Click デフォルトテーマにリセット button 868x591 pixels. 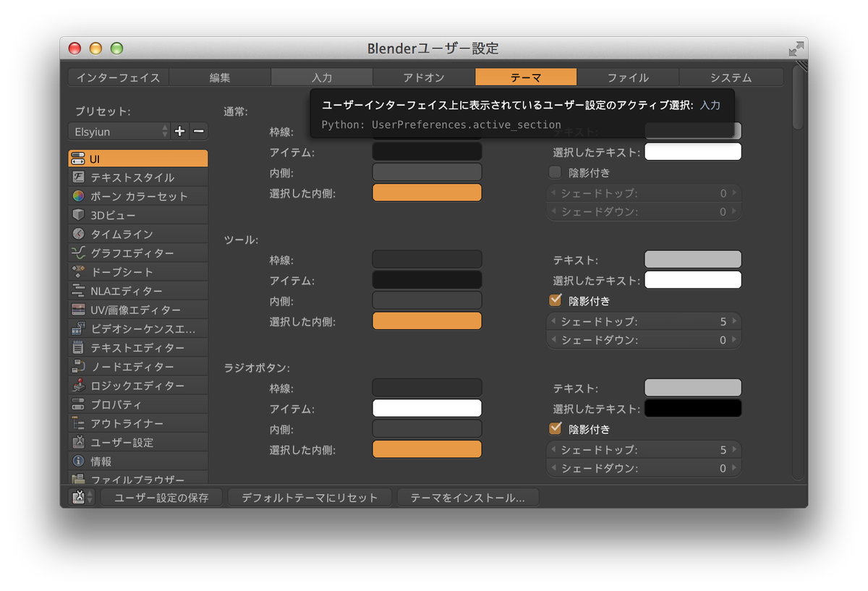pos(310,498)
